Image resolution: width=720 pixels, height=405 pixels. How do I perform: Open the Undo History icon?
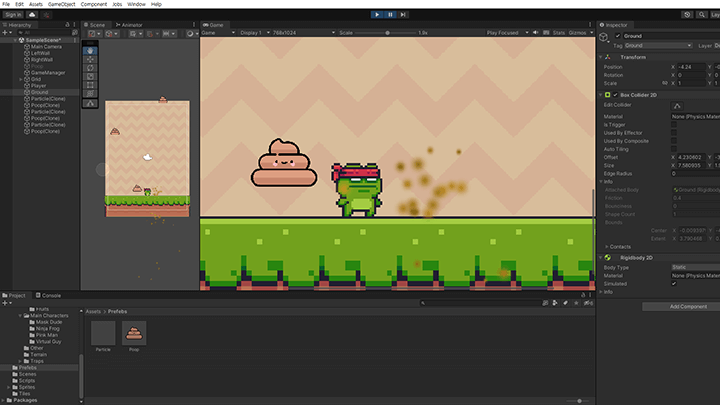[x=687, y=15]
